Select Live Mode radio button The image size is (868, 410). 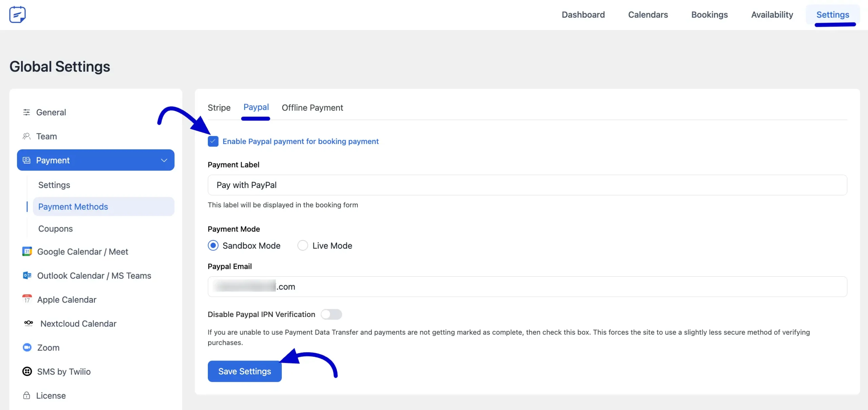pyautogui.click(x=303, y=245)
